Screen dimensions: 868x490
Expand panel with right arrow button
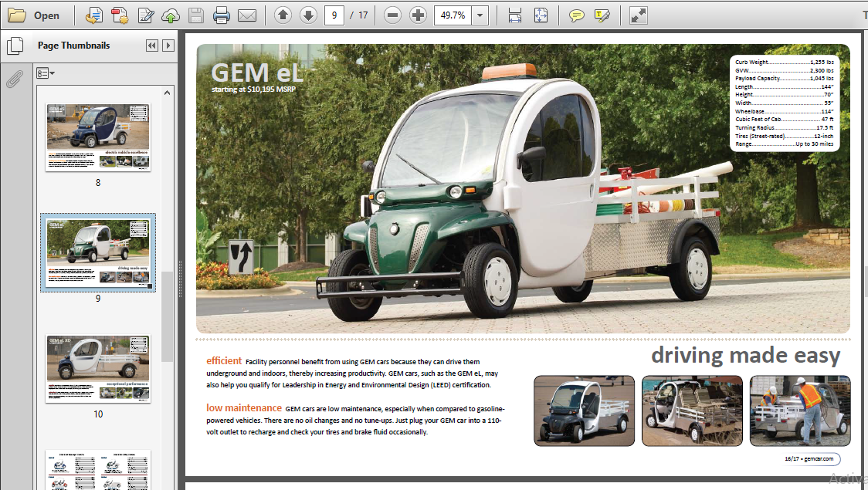[x=168, y=46]
